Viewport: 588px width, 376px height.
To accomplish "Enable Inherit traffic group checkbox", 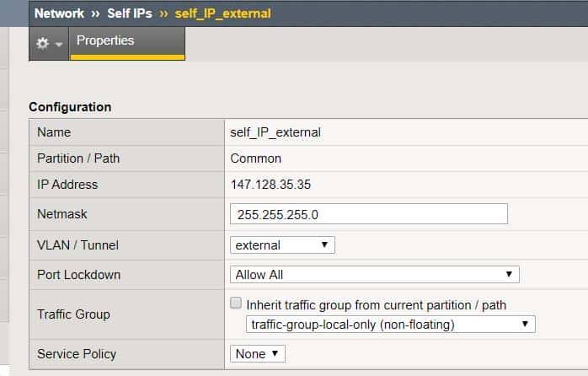I will pos(237,304).
